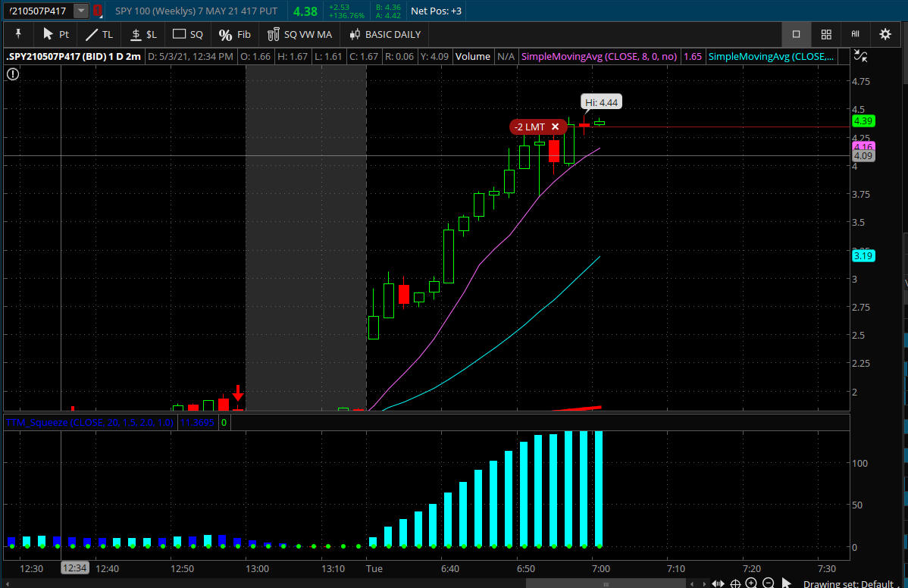Click the red symbol link color box
Viewport: 908px width, 588px height.
(97, 11)
